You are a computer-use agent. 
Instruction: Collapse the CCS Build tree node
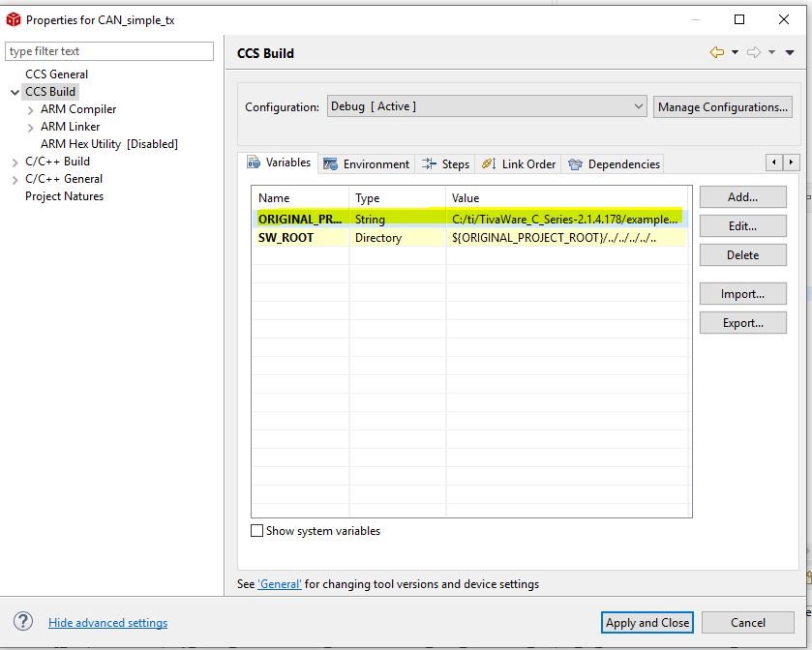tap(15, 92)
